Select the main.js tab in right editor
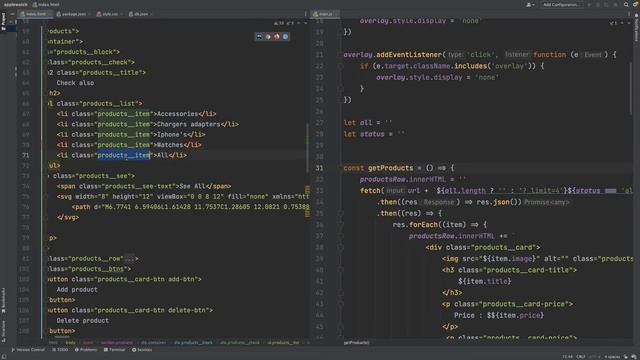 [324, 14]
